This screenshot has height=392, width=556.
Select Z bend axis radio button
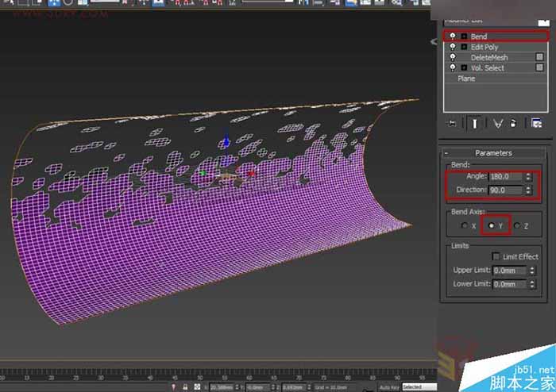click(x=517, y=226)
